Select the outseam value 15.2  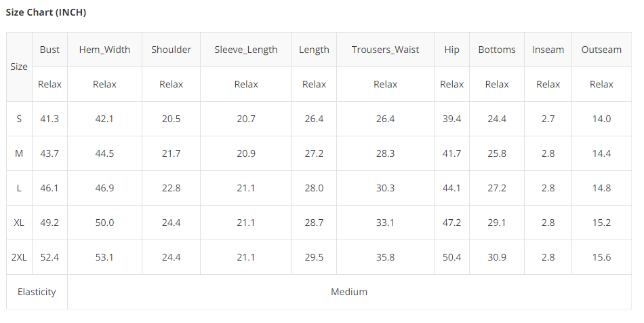(601, 223)
